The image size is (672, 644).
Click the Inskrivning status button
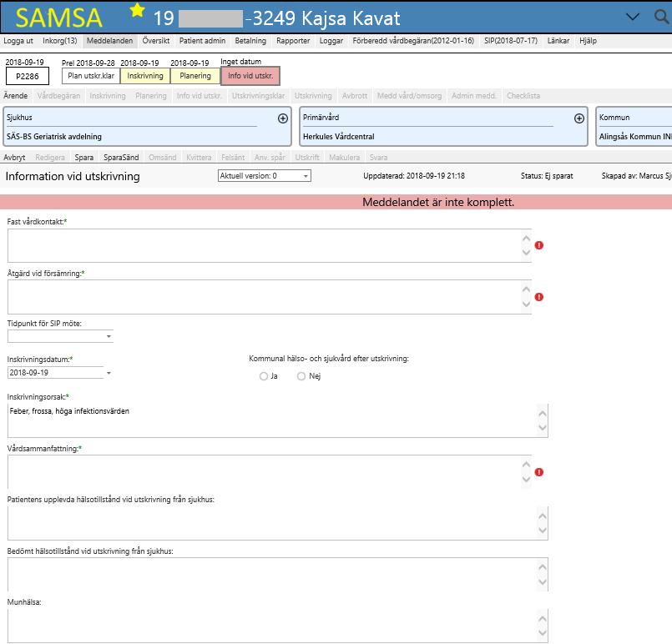[145, 76]
